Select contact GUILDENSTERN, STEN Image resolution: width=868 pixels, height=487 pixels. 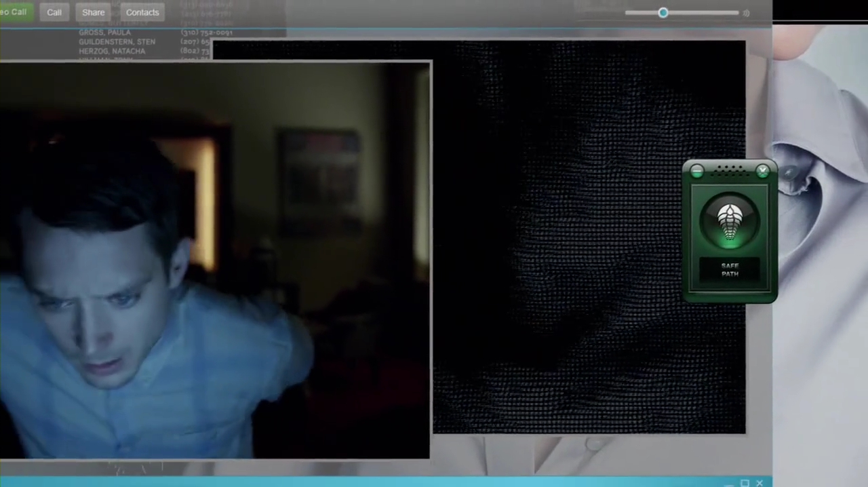click(117, 42)
